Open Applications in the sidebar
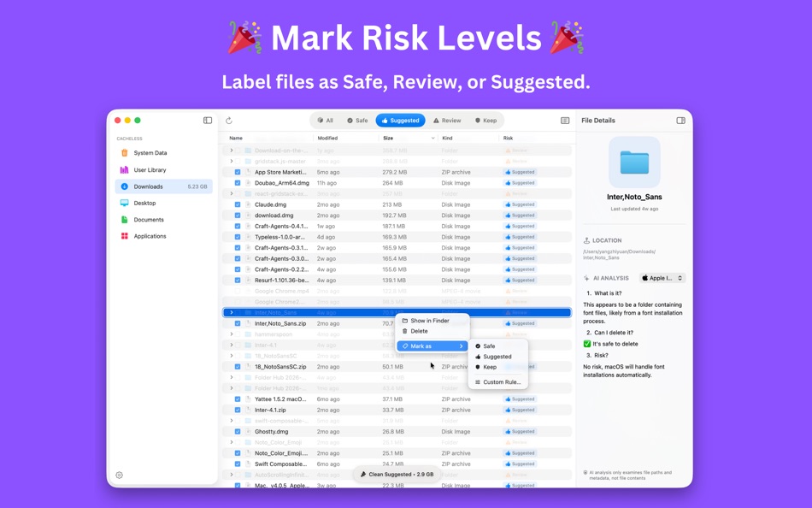 [x=163, y=236]
